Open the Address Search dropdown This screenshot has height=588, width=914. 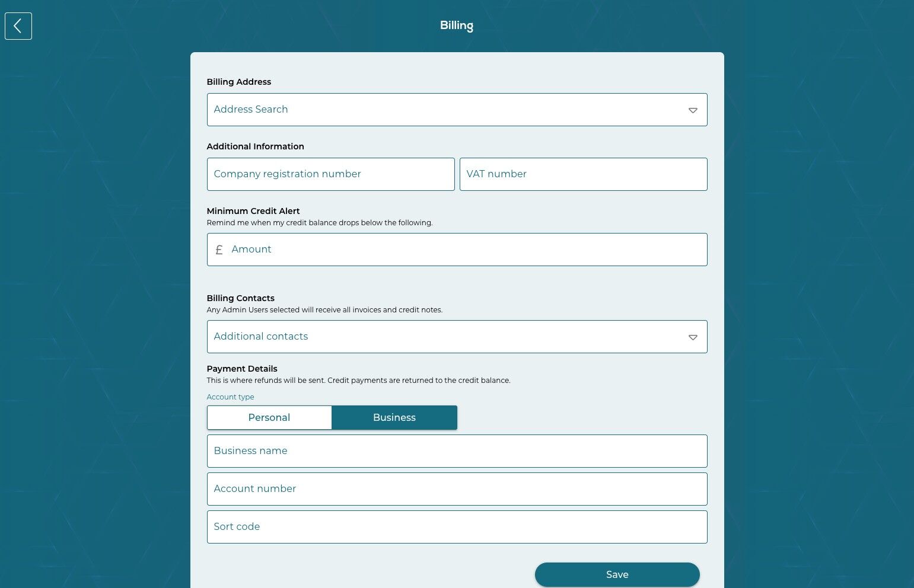[457, 110]
